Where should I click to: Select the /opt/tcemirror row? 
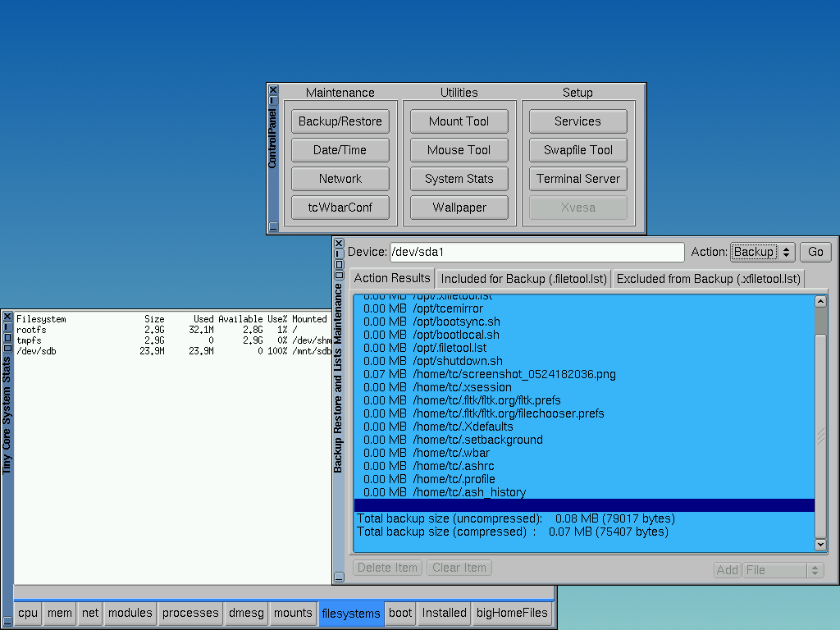[x=584, y=308]
